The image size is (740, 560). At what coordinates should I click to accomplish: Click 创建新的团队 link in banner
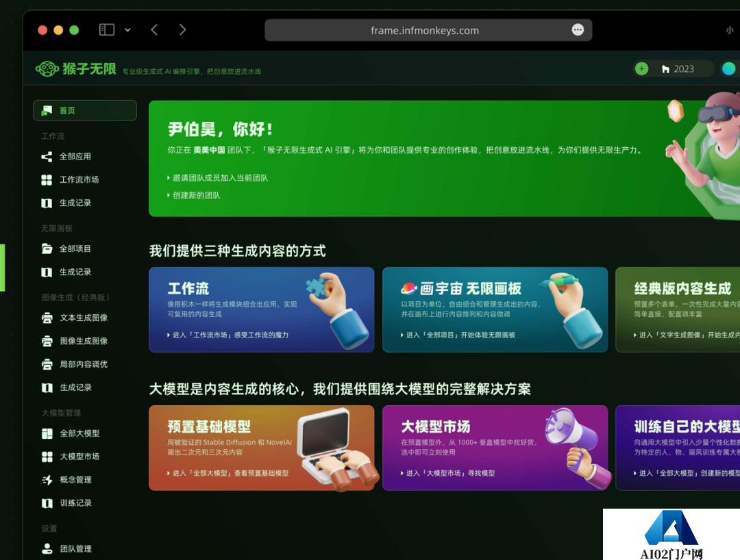(194, 195)
